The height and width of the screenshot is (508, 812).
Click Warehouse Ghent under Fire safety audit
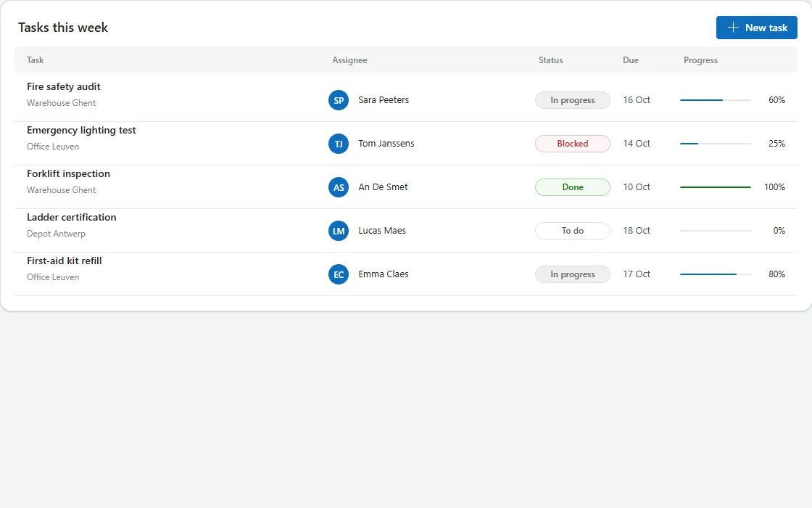coord(61,103)
